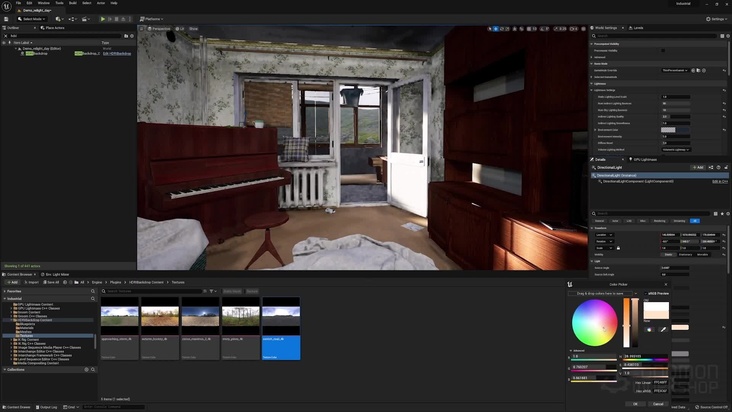Open the Lit view mode dropdown
The image size is (732, 412).
tap(180, 29)
